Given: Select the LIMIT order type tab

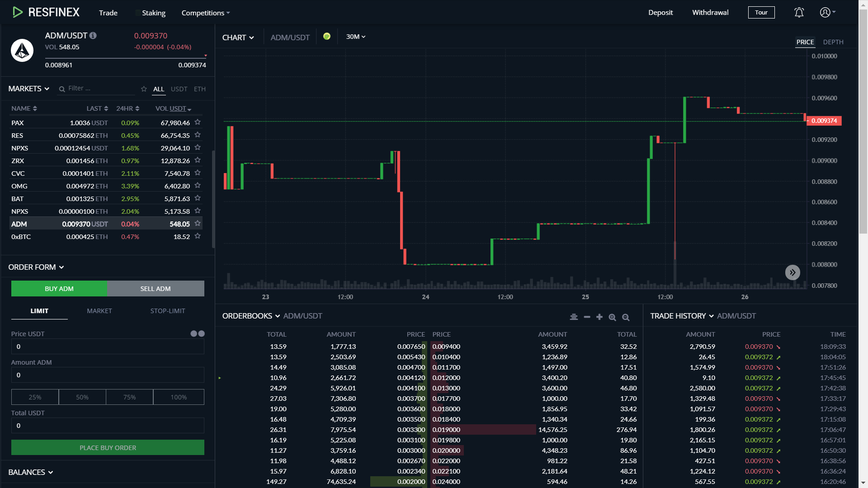Looking at the screenshot, I should (39, 311).
